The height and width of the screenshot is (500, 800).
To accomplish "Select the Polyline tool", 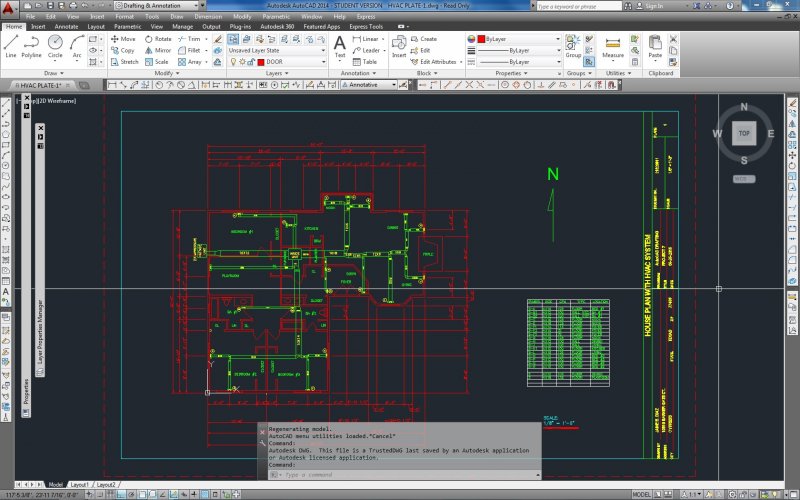I will click(x=32, y=46).
